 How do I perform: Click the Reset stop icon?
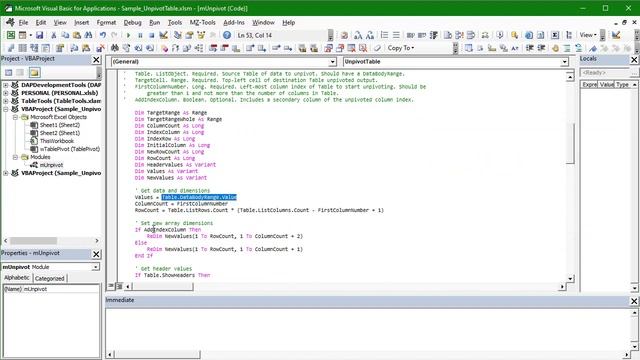(x=151, y=35)
